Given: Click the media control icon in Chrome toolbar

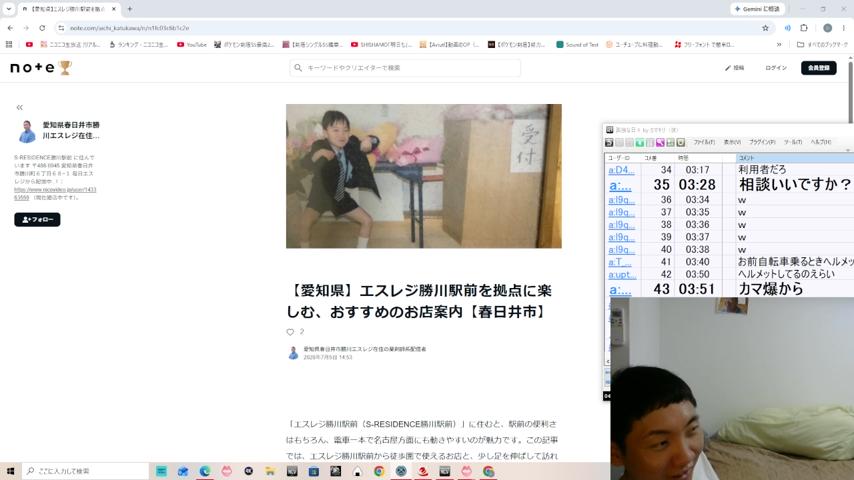Looking at the screenshot, I should (788, 28).
